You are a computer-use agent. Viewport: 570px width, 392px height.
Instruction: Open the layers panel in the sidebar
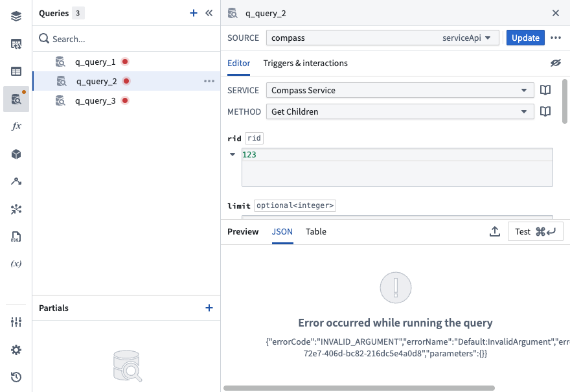coord(16,16)
